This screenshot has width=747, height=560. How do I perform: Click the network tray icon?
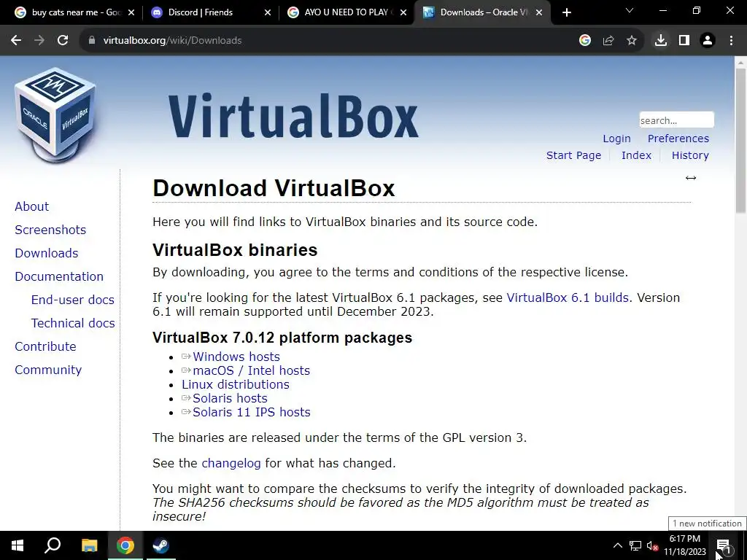[x=635, y=545]
